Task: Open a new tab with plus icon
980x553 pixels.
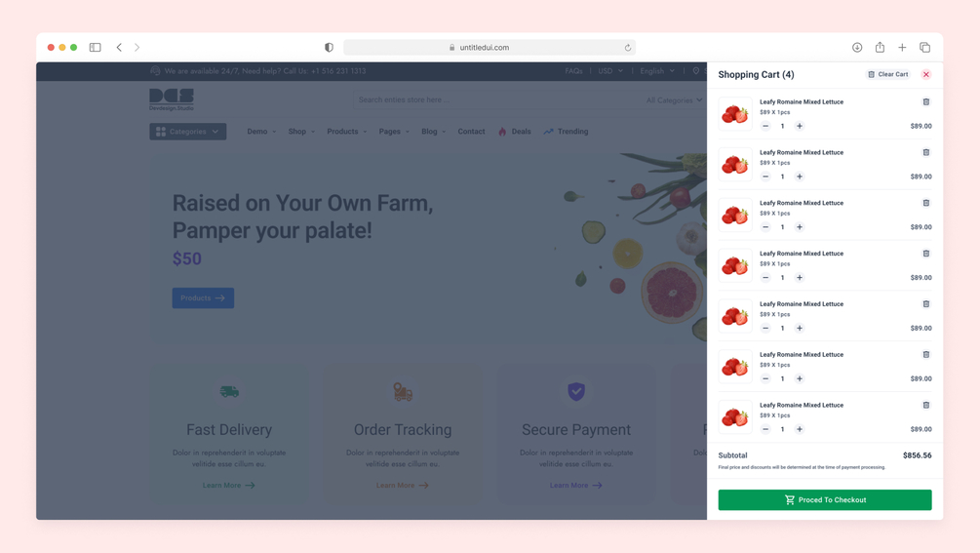Action: 903,48
